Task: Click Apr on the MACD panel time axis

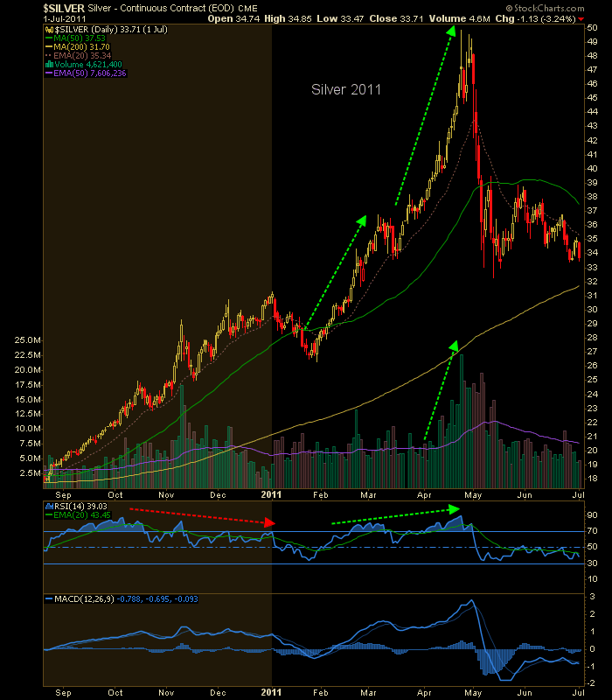Action: coord(424,692)
